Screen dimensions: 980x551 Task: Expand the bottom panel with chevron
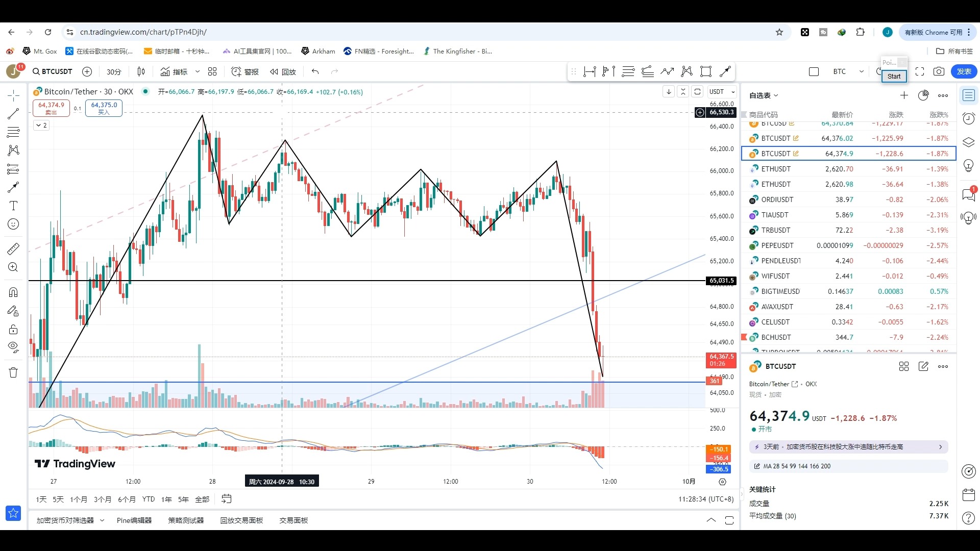[x=711, y=520]
